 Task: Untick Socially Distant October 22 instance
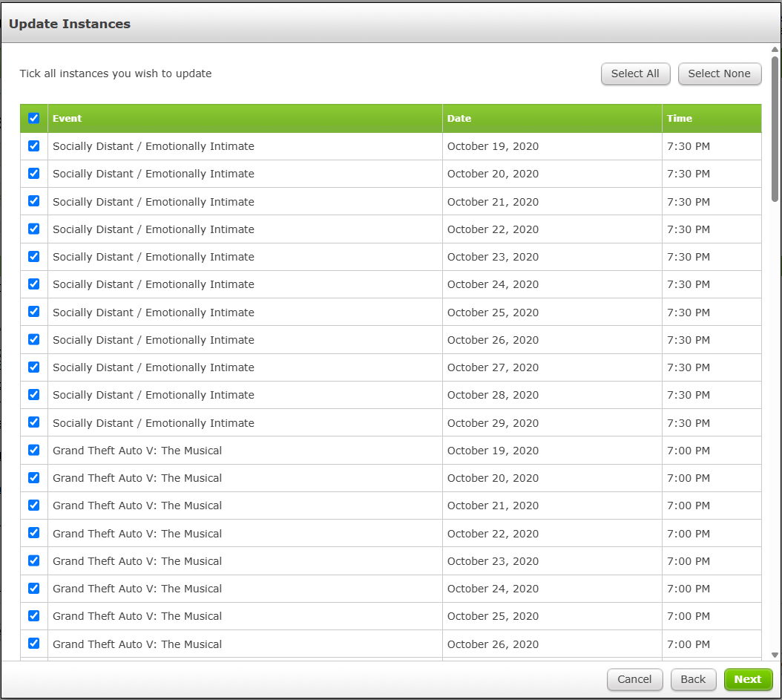[x=33, y=229]
